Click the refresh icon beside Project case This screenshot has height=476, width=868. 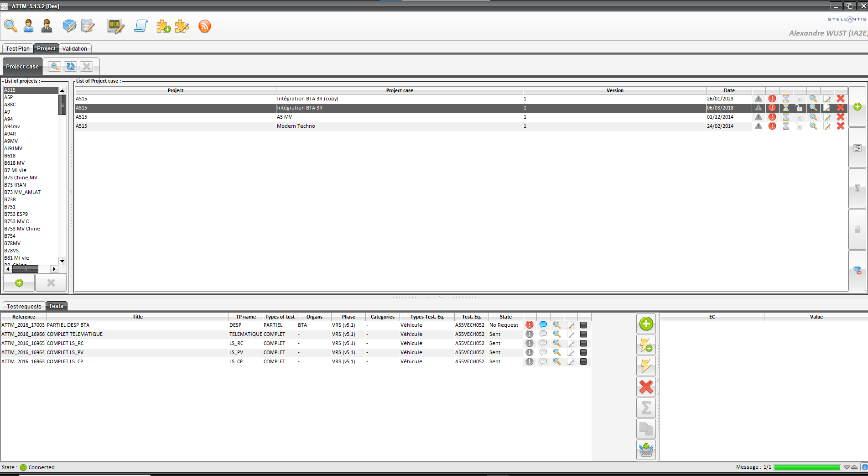point(70,67)
